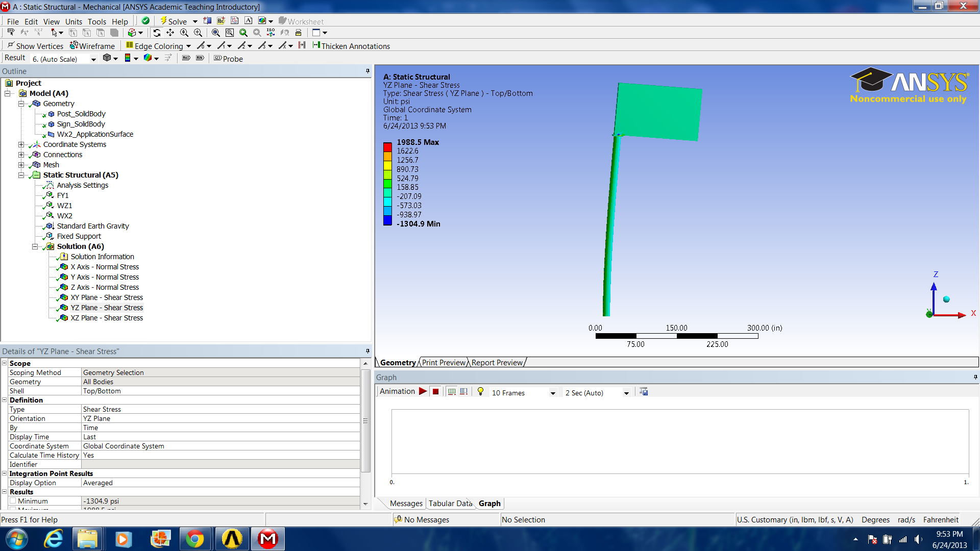Image resolution: width=980 pixels, height=551 pixels.
Task: Switch to the Report Preview tab
Action: click(x=497, y=362)
